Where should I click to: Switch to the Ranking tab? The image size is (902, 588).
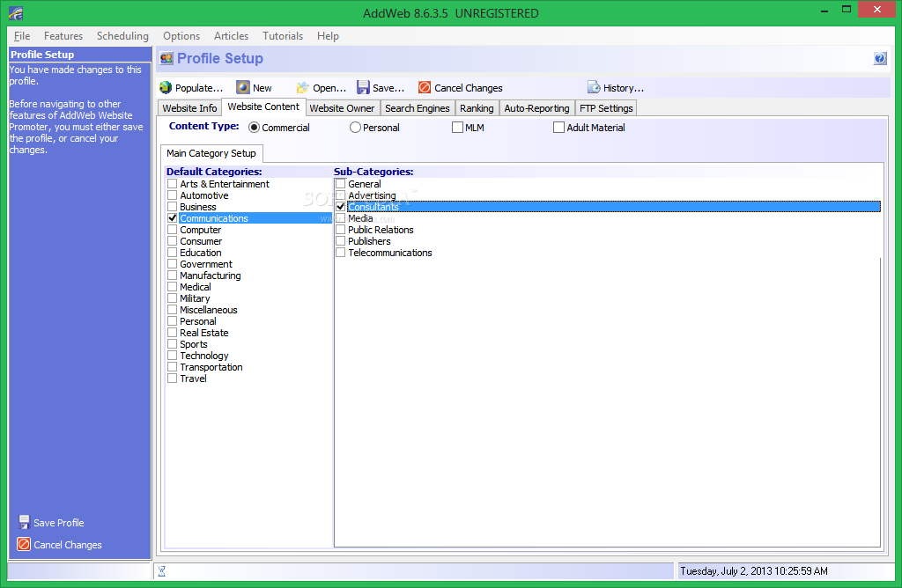pyautogui.click(x=477, y=108)
